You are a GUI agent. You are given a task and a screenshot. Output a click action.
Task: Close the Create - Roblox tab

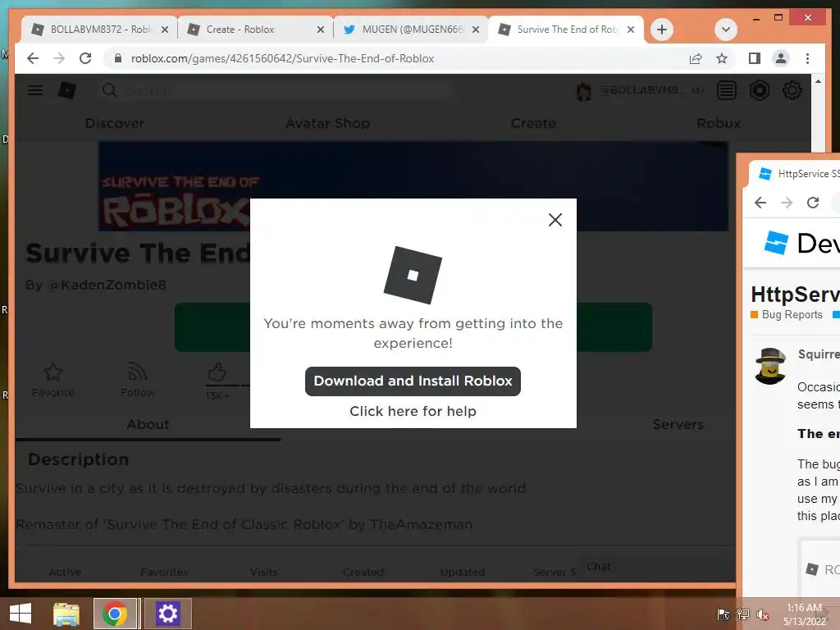tap(321, 30)
